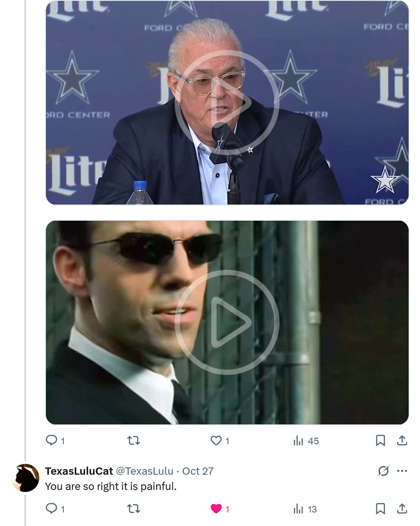Click Grok icon on TexasLuluCat's reply

pyautogui.click(x=383, y=471)
